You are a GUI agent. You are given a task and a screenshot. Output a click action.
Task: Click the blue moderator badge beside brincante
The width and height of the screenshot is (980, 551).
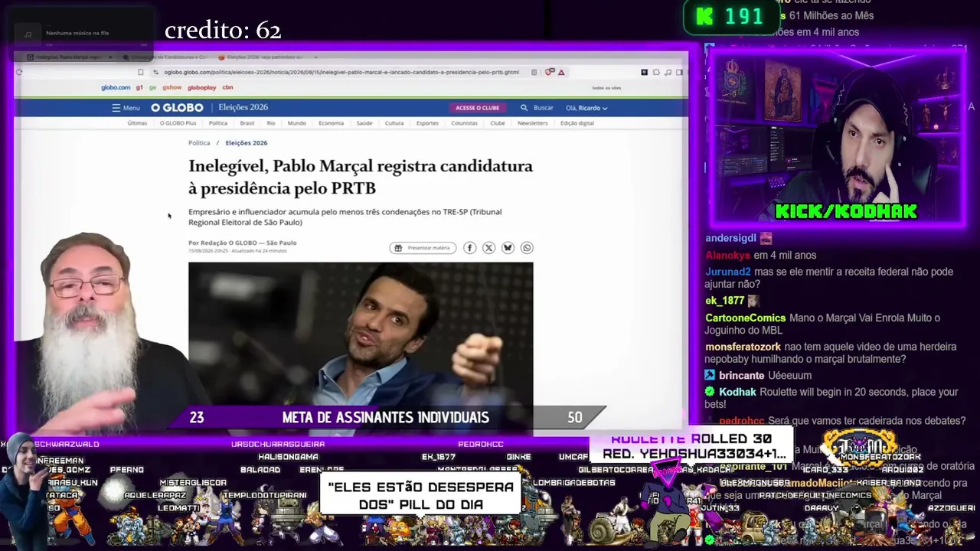[x=710, y=376]
